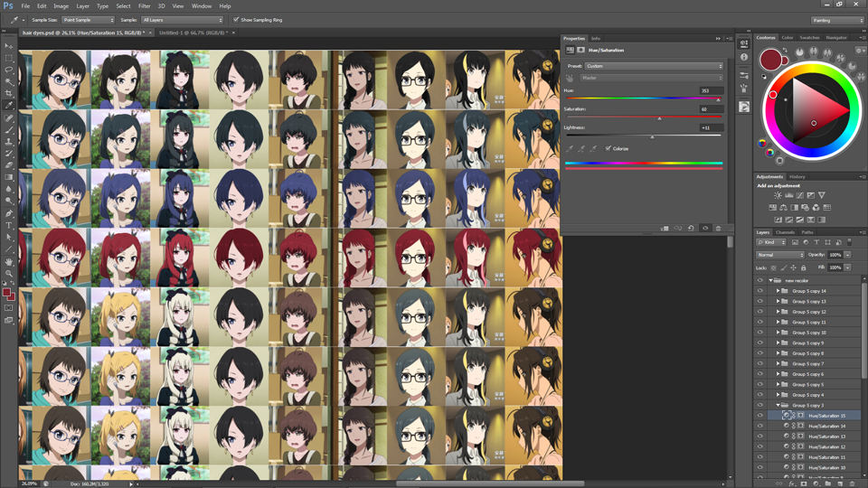Add Brightness/Contrast adjustment icon
Image resolution: width=868 pixels, height=488 pixels.
click(778, 195)
